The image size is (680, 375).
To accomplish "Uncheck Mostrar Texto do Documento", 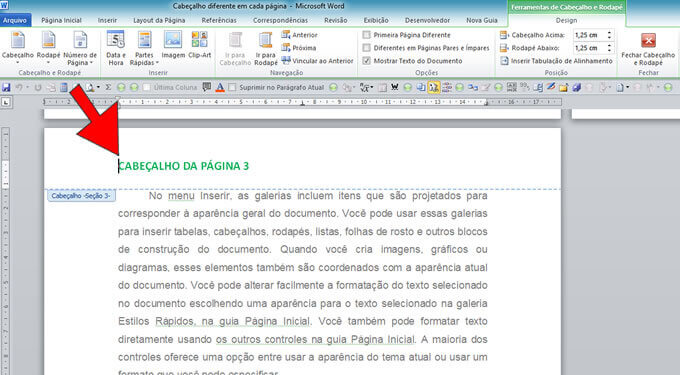I will (x=366, y=61).
